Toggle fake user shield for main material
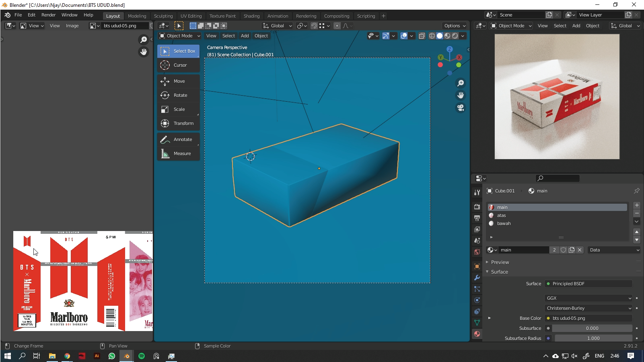This screenshot has height=362, width=644. pyautogui.click(x=564, y=250)
